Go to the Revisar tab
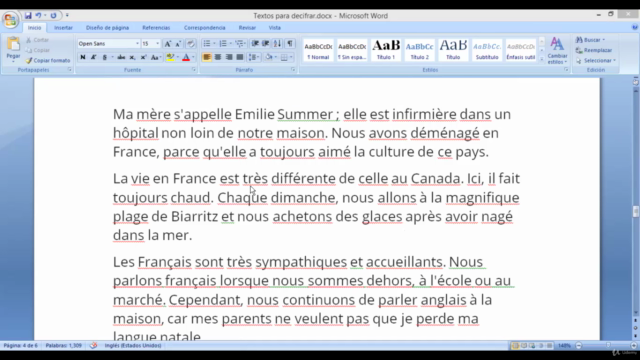This screenshot has height=360, width=640. coord(247,28)
